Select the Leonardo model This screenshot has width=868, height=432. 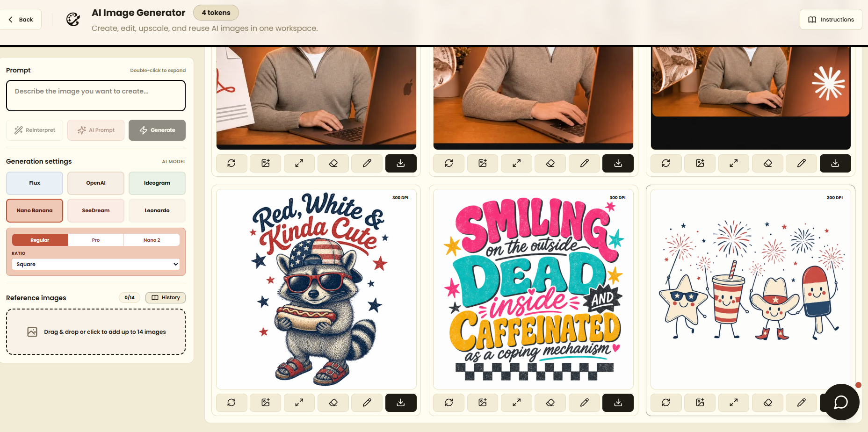pyautogui.click(x=157, y=211)
